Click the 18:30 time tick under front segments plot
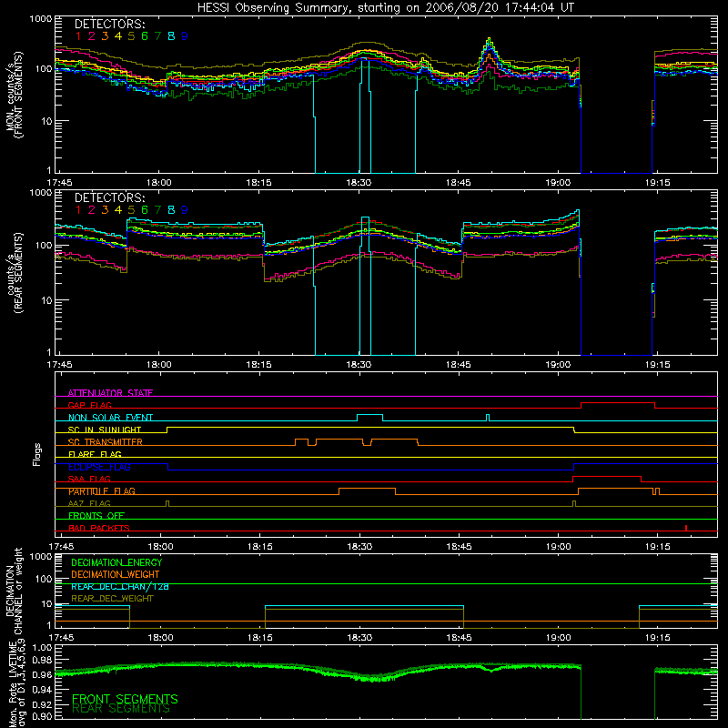 [x=359, y=183]
